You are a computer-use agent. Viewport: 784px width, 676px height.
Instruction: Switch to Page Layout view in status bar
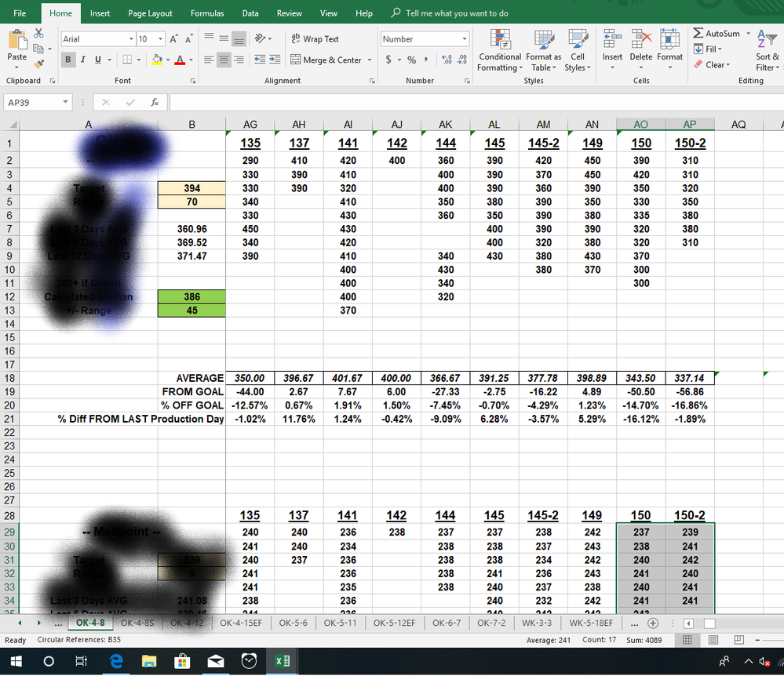713,640
